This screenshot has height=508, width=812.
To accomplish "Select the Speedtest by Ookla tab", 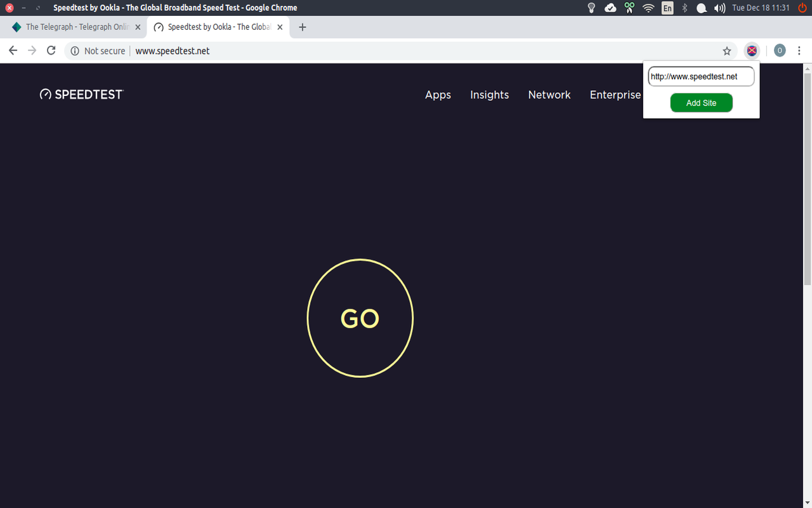I will coord(219,27).
